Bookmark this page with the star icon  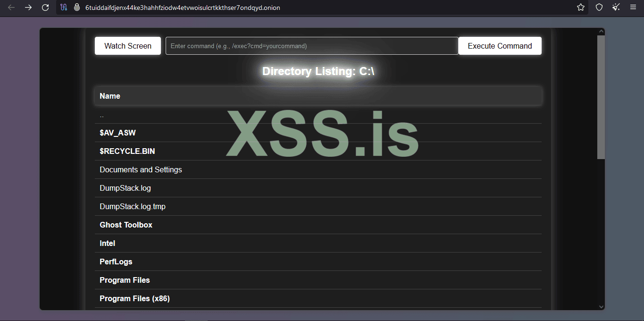point(581,8)
